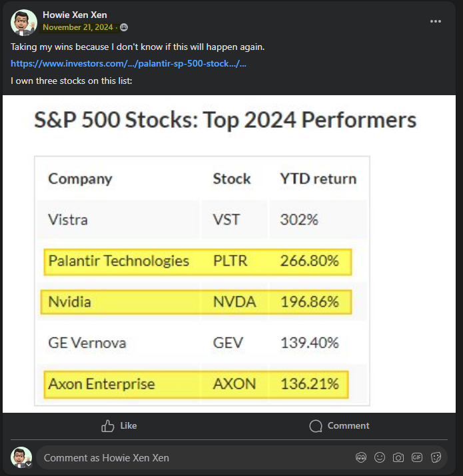The width and height of the screenshot is (463, 476).
Task: Open the sticker picker icon
Action: pyautogui.click(x=436, y=457)
